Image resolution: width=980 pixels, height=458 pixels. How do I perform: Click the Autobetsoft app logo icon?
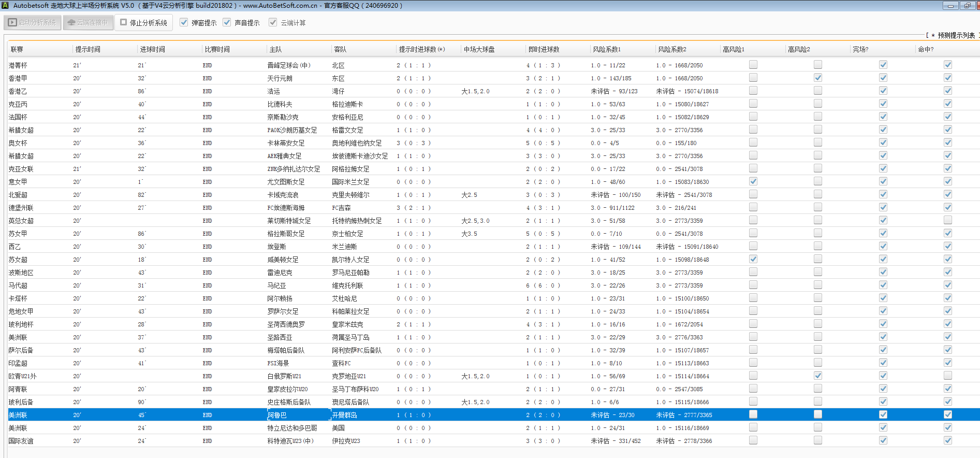coord(5,6)
